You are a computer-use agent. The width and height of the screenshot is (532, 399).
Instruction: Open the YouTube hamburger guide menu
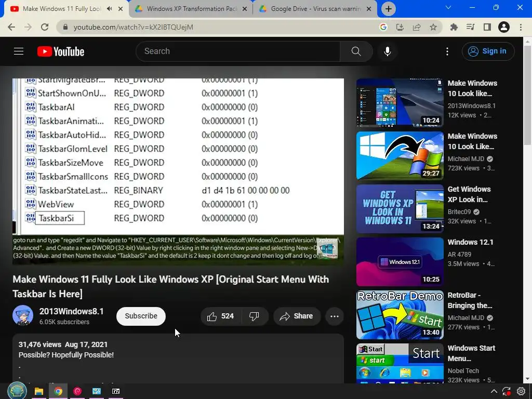(19, 51)
